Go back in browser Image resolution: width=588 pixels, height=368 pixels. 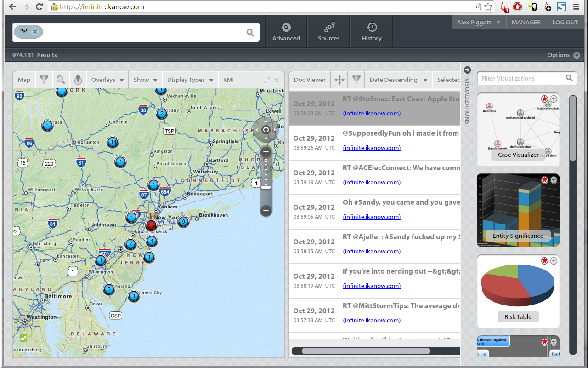pyautogui.click(x=12, y=7)
